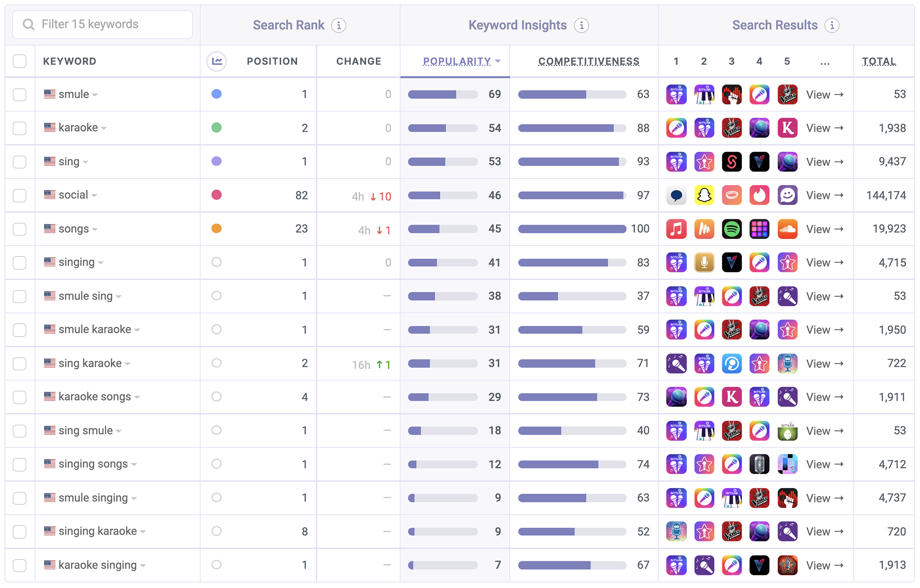The image size is (920, 588).
Task: Toggle chart circle for smule karaoke row
Action: [217, 329]
